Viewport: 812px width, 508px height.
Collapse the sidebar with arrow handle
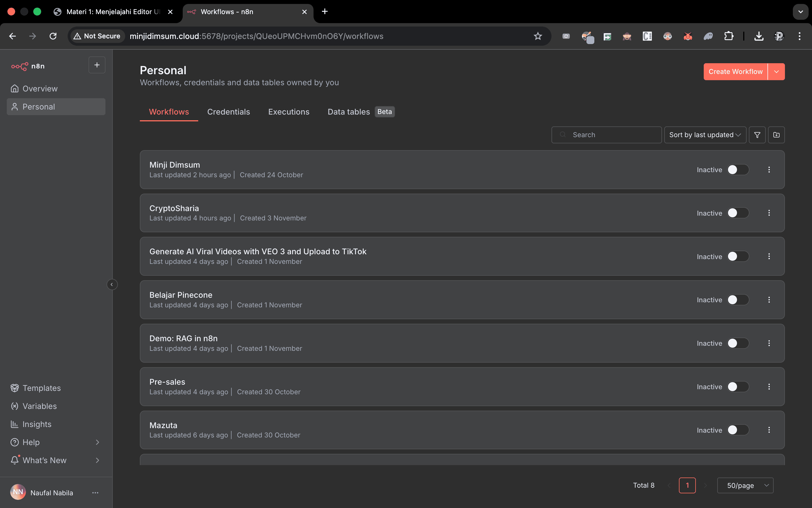pos(112,284)
